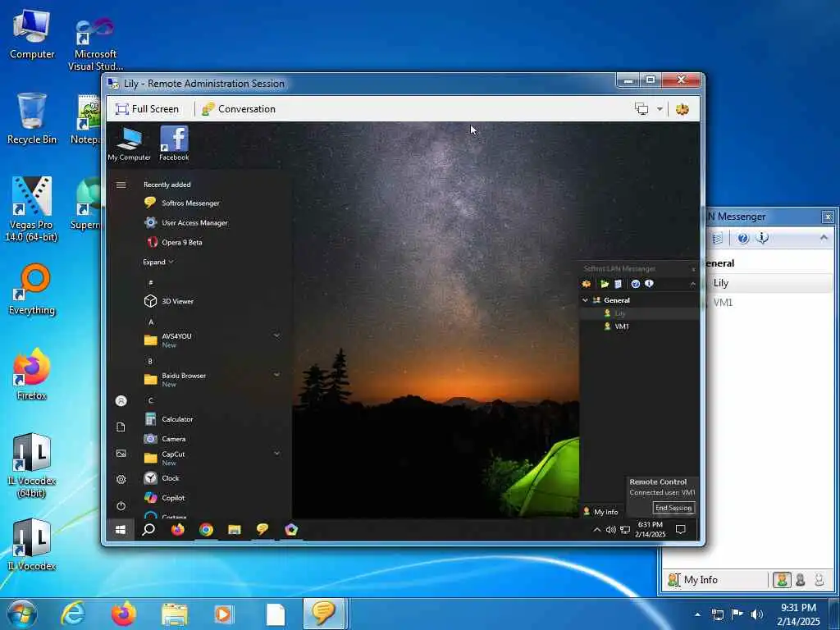The height and width of the screenshot is (630, 840).
Task: Open Chrome on the remote taskbar
Action: click(206, 530)
